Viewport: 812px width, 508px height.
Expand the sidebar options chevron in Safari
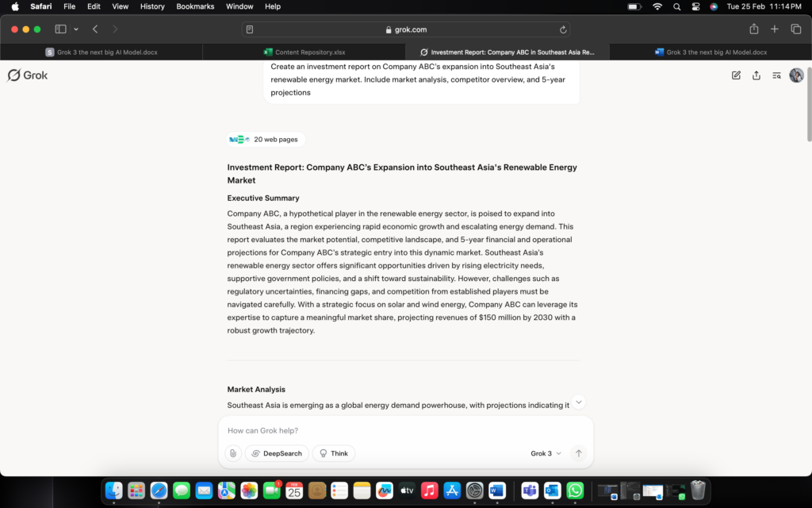tap(76, 29)
